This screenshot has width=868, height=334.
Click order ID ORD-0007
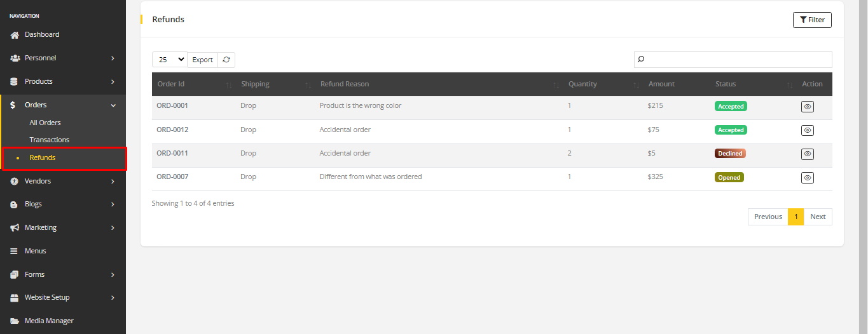pos(172,177)
